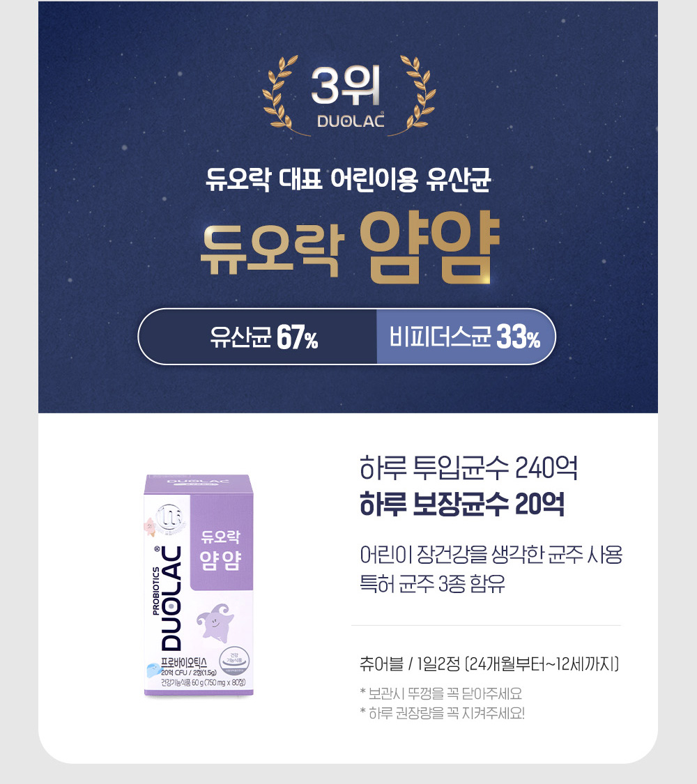Click the vertical DUOLAC text on box

[x=171, y=598]
